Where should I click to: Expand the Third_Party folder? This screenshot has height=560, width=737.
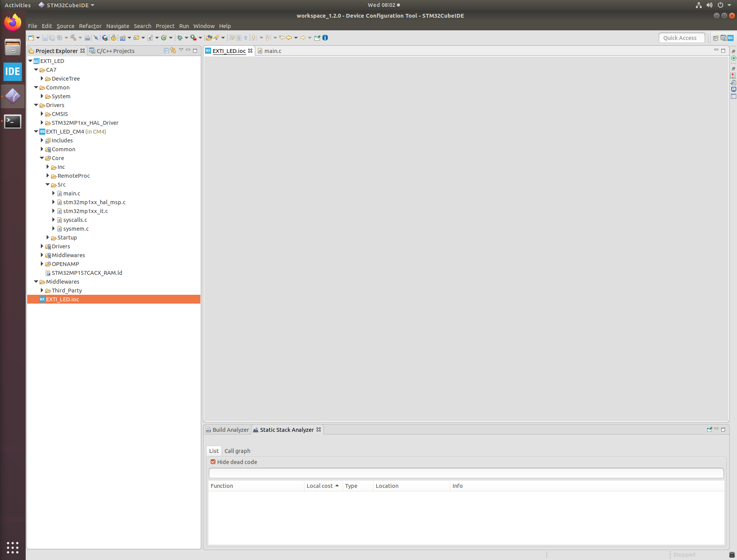(x=42, y=291)
